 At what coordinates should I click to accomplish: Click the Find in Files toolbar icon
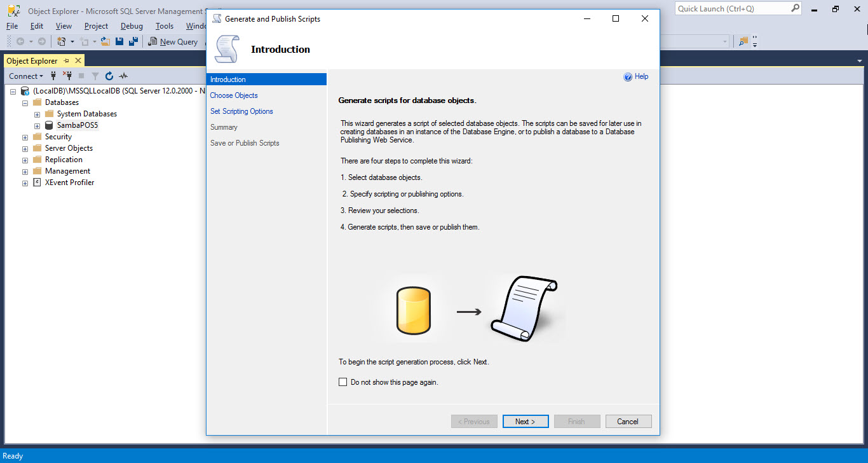[743, 41]
